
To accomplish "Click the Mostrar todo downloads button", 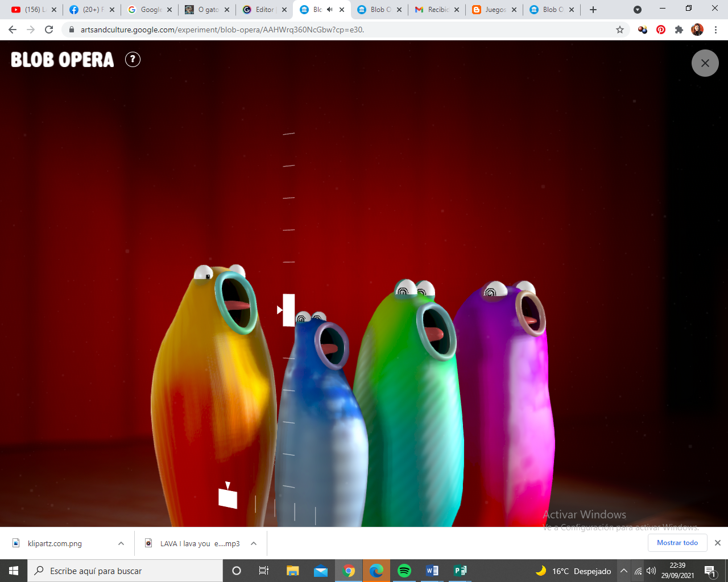I will point(677,543).
